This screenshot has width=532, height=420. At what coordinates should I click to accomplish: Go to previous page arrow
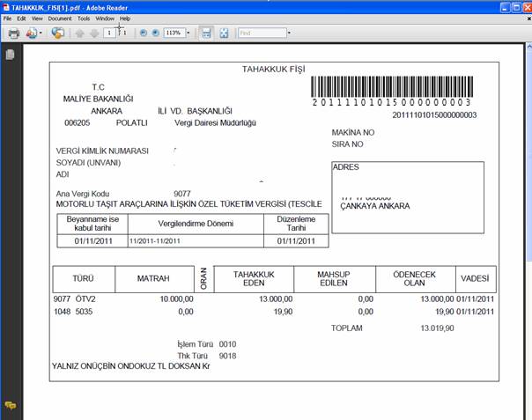(x=79, y=33)
